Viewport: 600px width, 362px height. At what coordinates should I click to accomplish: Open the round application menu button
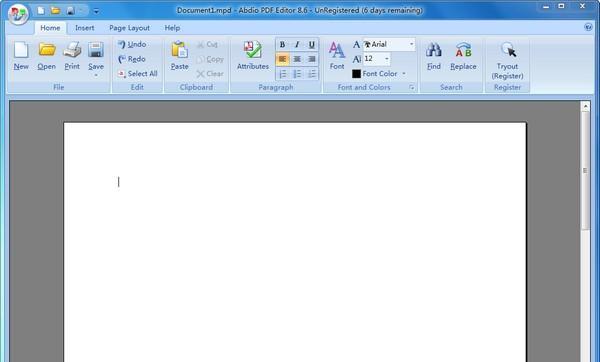pyautogui.click(x=18, y=15)
